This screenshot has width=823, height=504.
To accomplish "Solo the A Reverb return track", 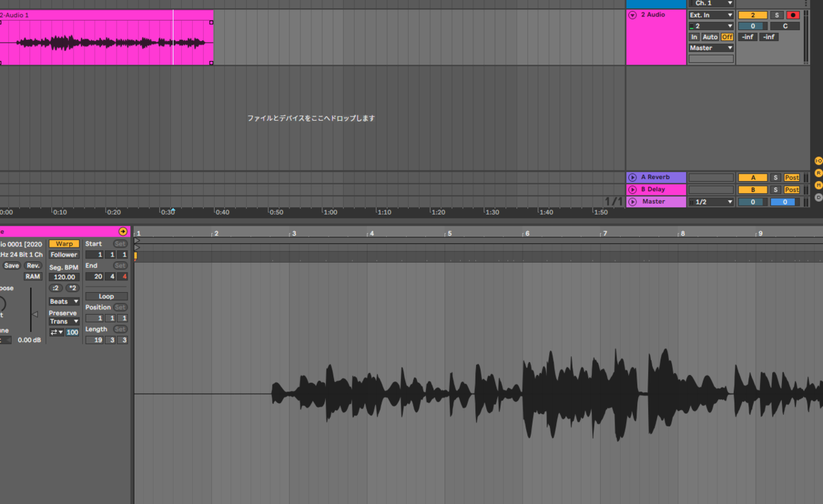I will pyautogui.click(x=776, y=178).
